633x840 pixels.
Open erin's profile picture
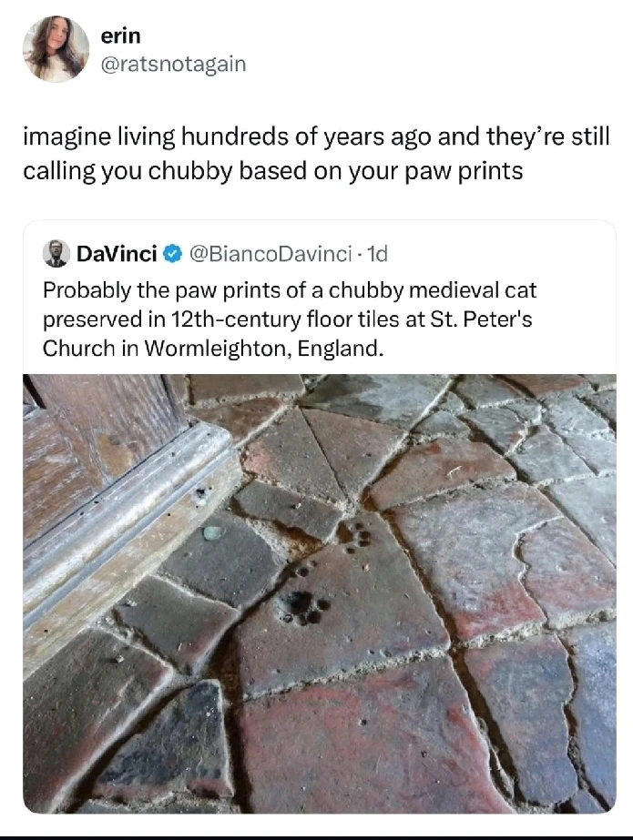(56, 50)
